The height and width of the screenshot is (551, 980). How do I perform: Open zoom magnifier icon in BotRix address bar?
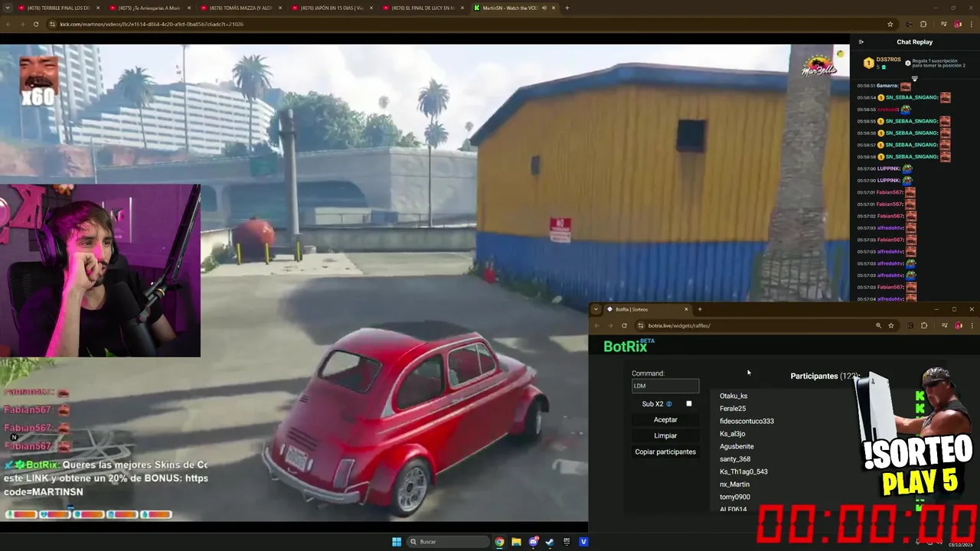tap(878, 325)
